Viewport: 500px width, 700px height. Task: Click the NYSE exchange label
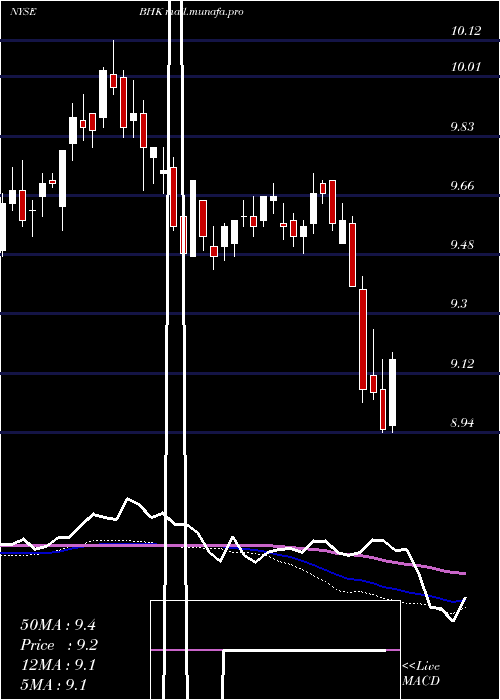[23, 12]
